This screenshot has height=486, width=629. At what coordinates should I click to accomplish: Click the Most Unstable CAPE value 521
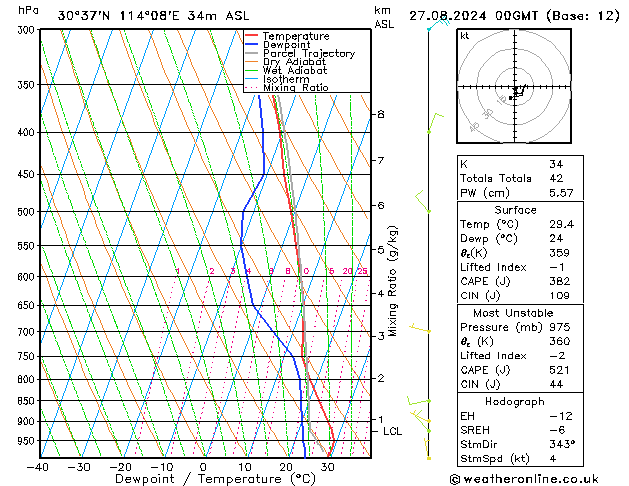pos(560,370)
